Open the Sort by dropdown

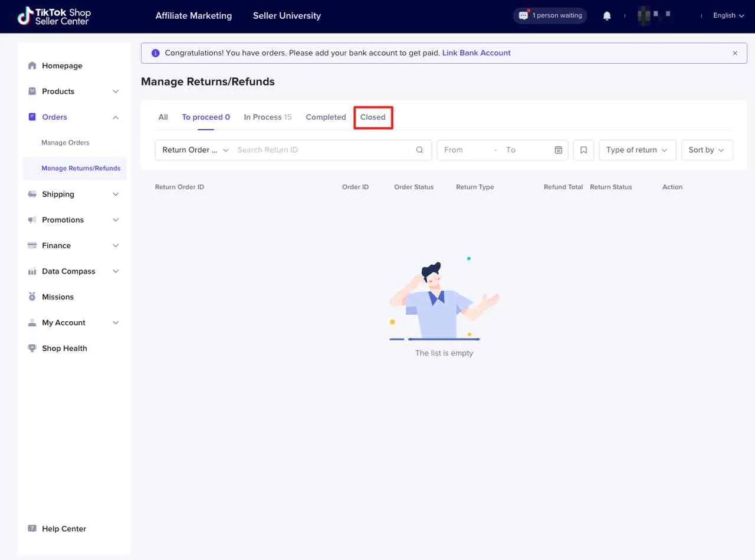coord(707,150)
